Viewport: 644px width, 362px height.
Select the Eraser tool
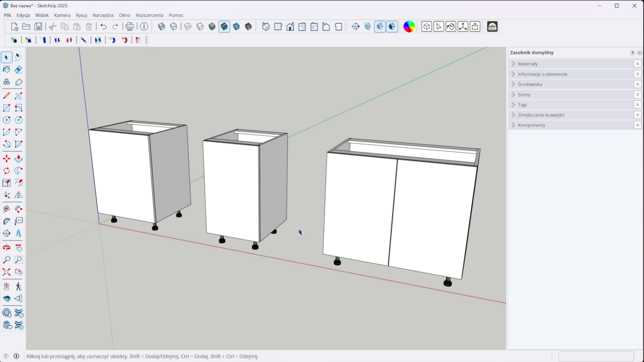point(19,70)
